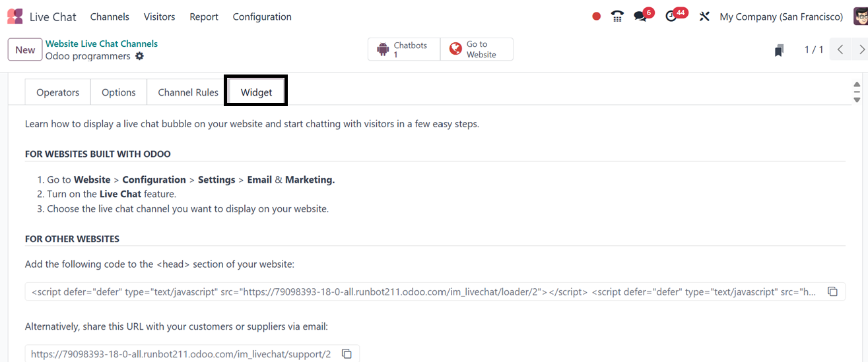Click the gear icon beside Odoo programmers
The width and height of the screenshot is (868, 362).
pyautogui.click(x=139, y=56)
